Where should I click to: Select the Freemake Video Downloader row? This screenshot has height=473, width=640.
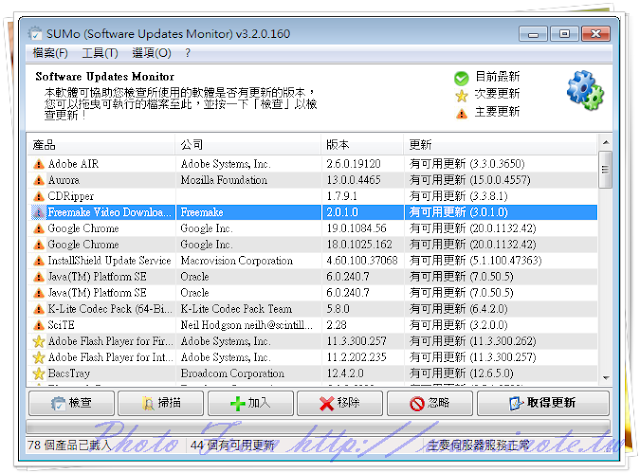[x=312, y=212]
